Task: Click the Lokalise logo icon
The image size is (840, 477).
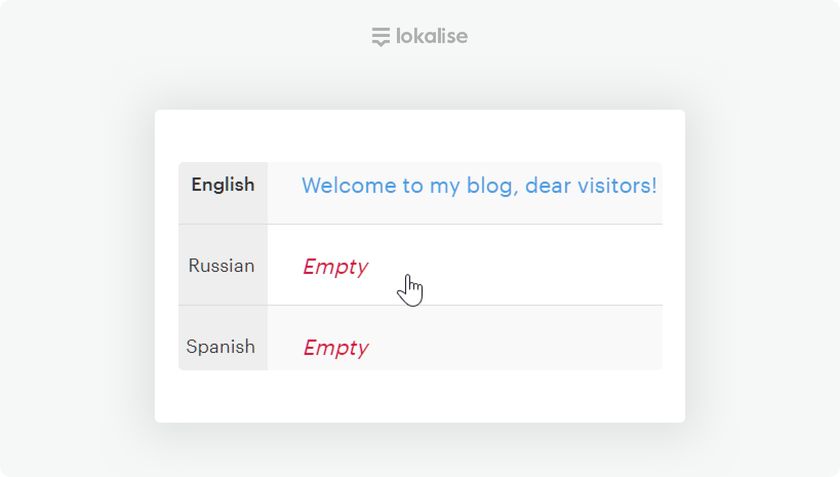Action: (380, 37)
